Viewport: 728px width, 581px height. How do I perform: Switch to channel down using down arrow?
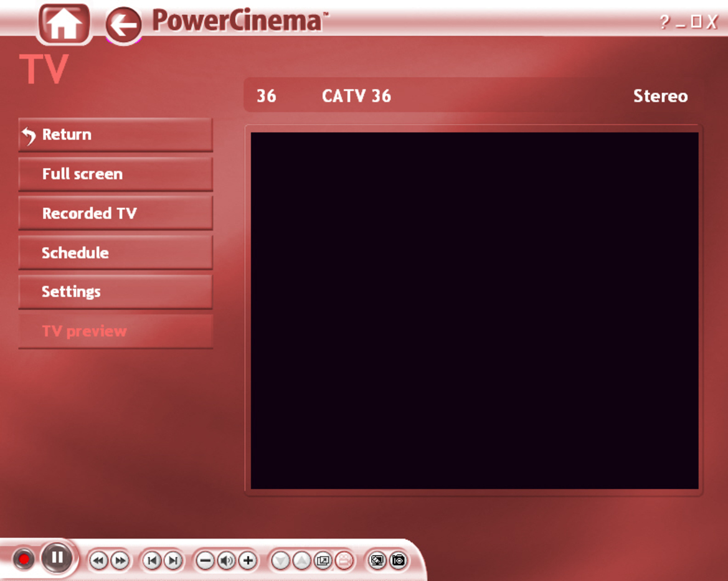click(280, 560)
